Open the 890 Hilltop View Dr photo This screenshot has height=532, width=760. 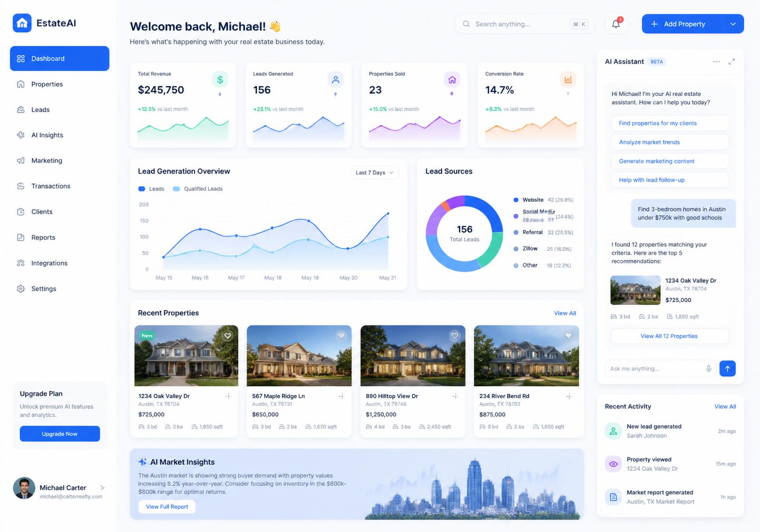coord(413,356)
